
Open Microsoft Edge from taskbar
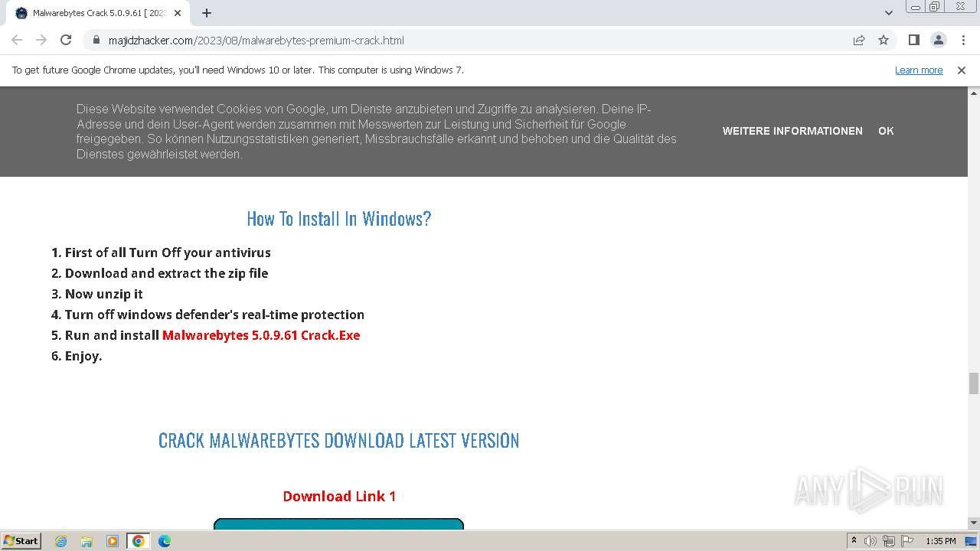(164, 541)
